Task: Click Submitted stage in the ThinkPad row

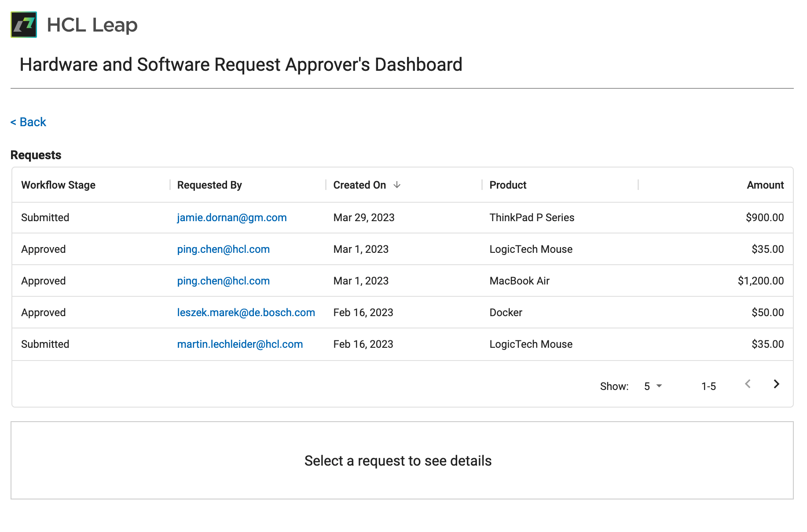Action: pos(45,218)
